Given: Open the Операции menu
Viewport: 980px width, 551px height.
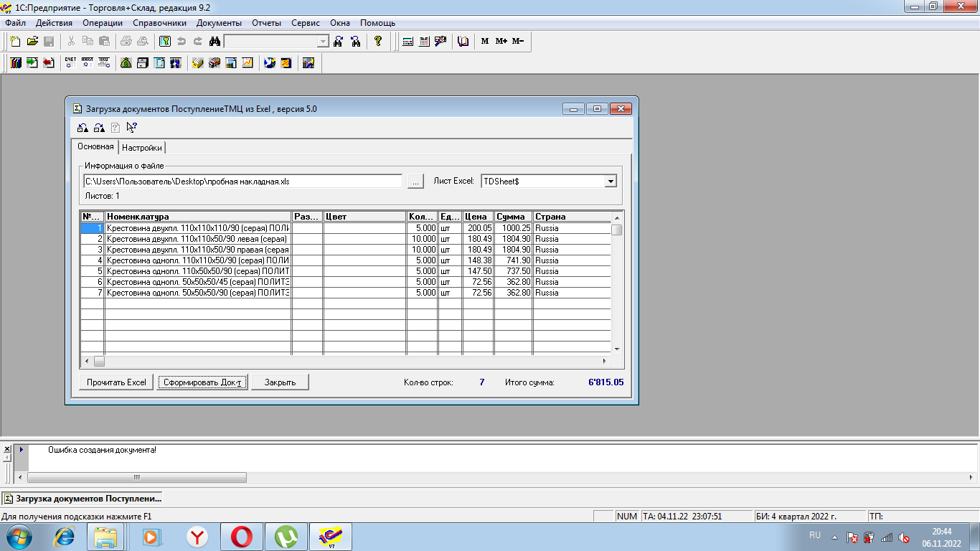Looking at the screenshot, I should [x=103, y=23].
